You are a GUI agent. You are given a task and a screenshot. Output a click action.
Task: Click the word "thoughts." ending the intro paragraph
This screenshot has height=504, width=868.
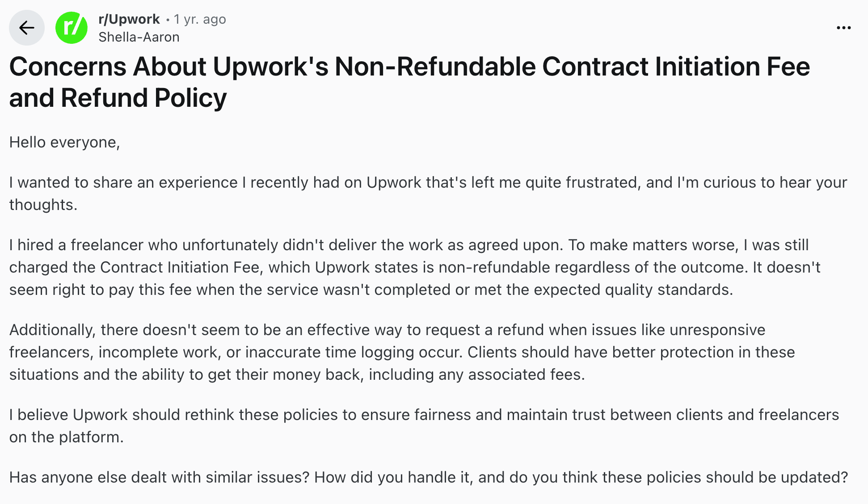[43, 205]
